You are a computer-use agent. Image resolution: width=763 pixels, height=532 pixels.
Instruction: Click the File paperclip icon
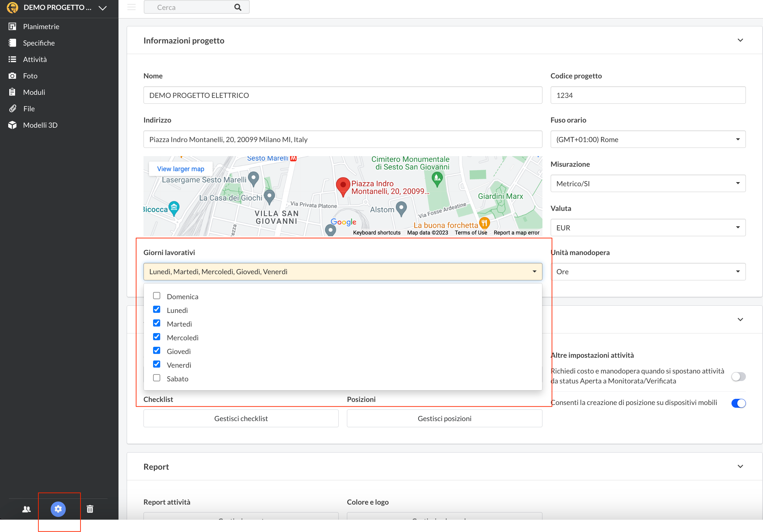coord(13,109)
